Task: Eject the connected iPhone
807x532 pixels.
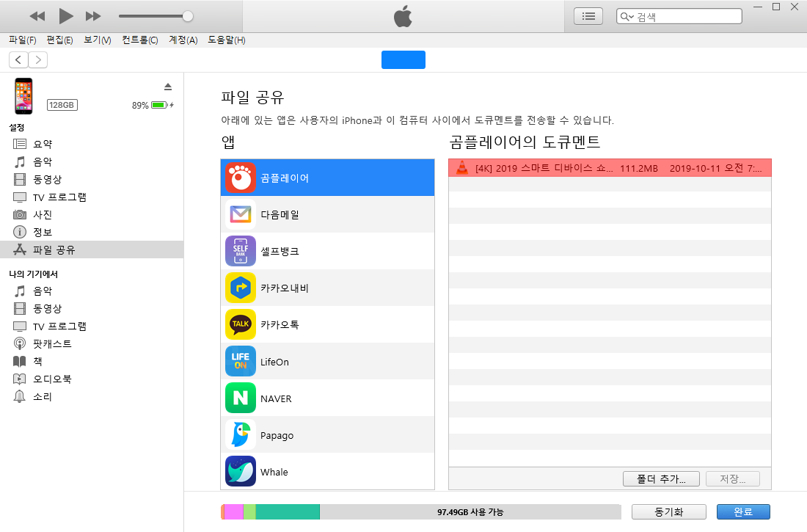Action: coord(168,86)
